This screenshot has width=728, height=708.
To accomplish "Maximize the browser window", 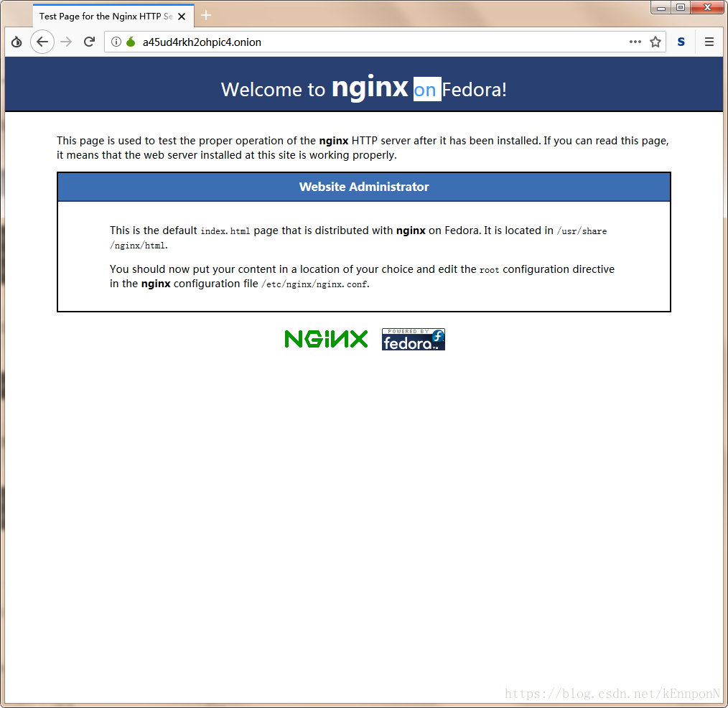I will (x=681, y=7).
